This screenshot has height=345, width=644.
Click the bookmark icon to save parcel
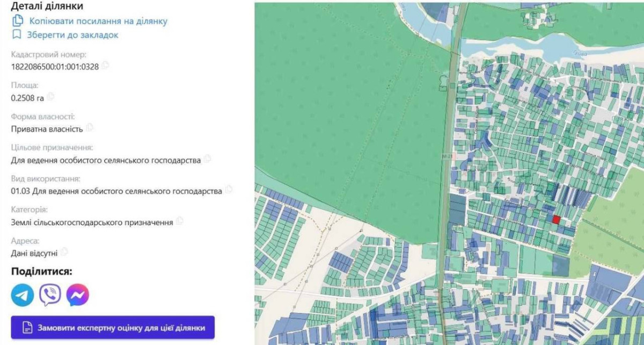17,35
